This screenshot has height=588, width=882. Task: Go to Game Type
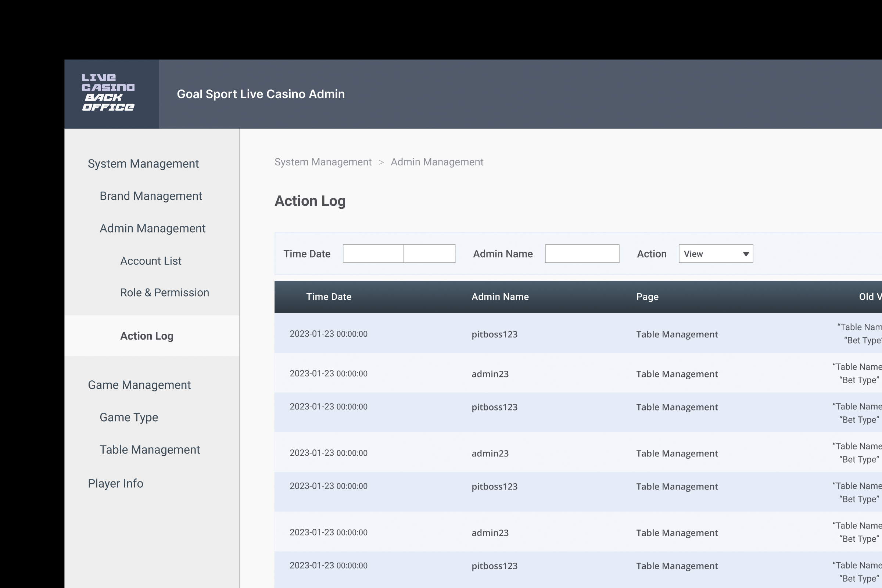coord(129,417)
